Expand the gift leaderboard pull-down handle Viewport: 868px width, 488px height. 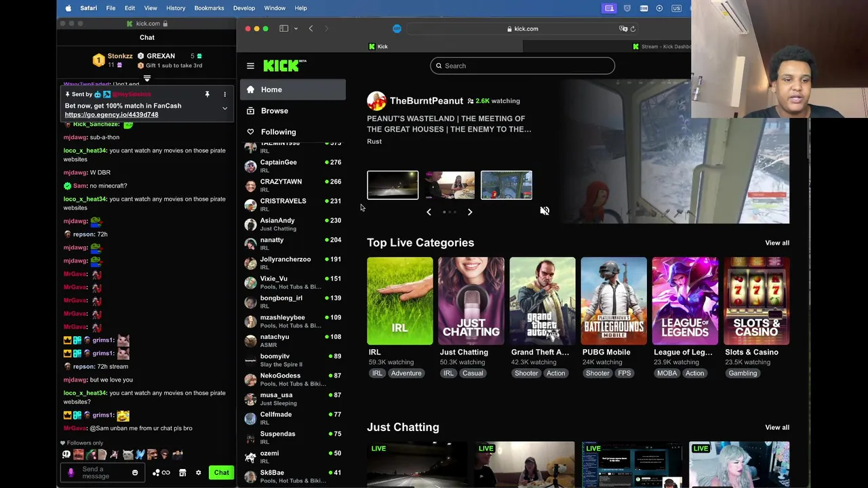coord(147,79)
